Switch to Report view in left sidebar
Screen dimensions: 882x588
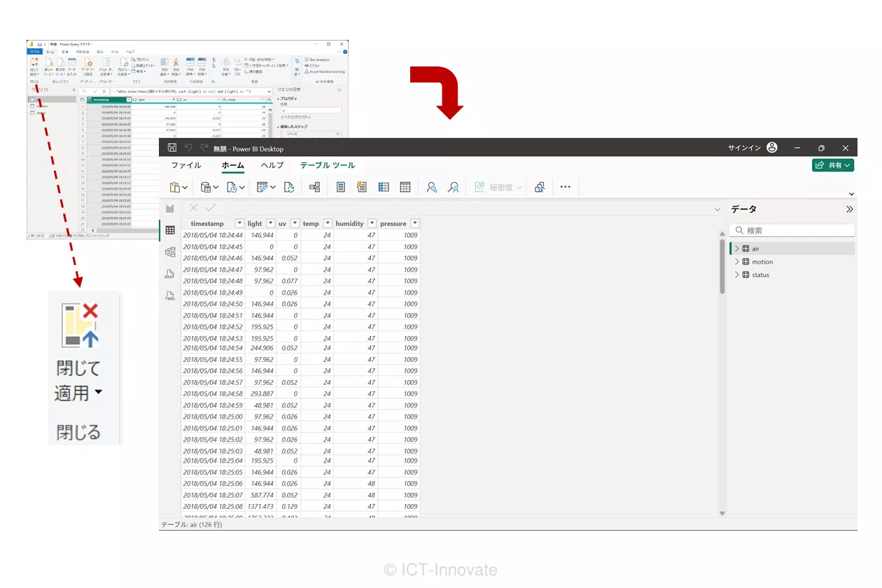click(x=170, y=209)
